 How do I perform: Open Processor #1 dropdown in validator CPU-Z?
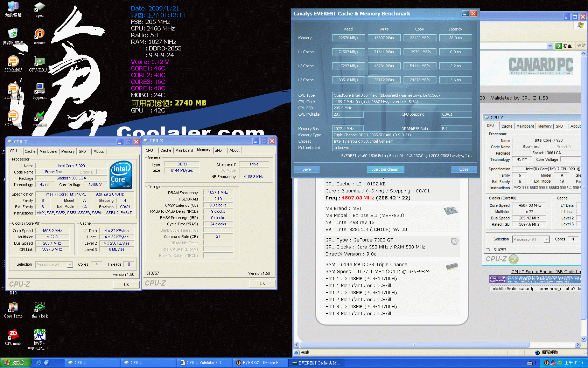547,239
